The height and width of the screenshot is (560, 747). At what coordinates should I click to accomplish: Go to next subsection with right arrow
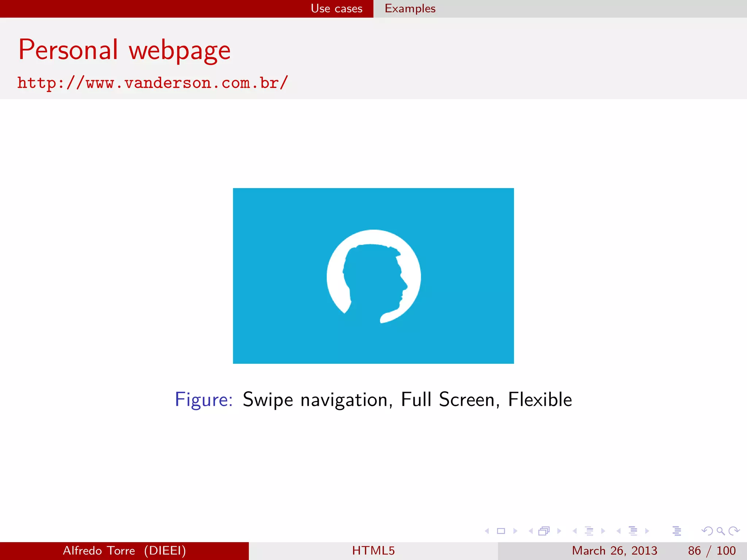[603, 531]
